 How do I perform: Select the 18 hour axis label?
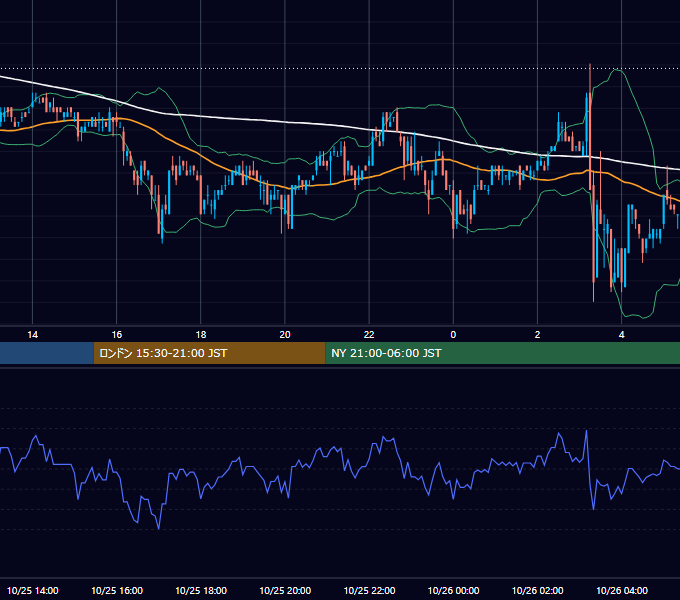[201, 335]
